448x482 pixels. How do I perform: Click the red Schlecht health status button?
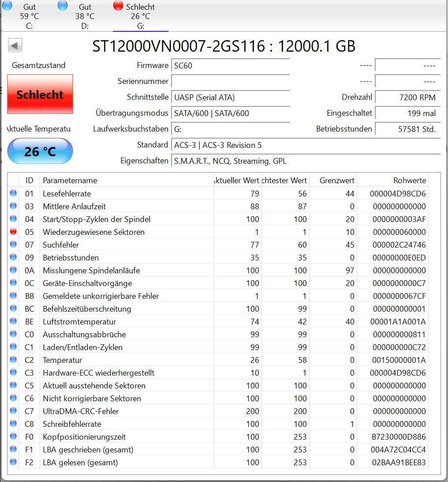tap(40, 94)
